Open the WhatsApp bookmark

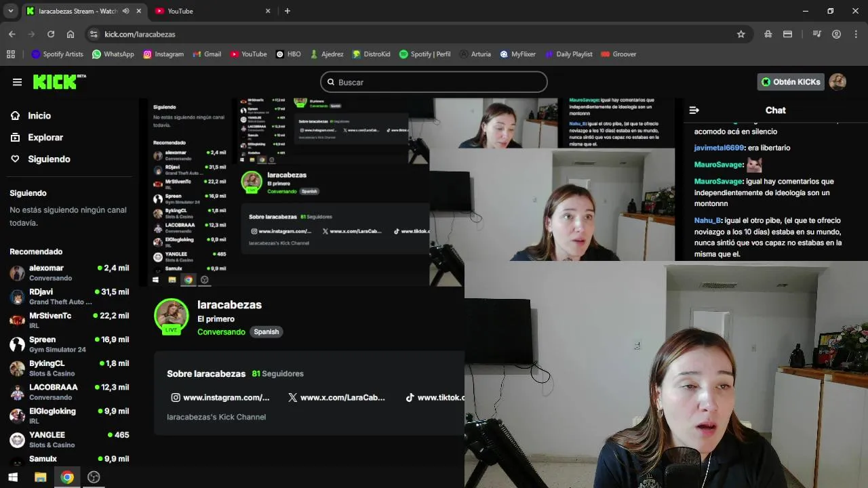pos(113,54)
